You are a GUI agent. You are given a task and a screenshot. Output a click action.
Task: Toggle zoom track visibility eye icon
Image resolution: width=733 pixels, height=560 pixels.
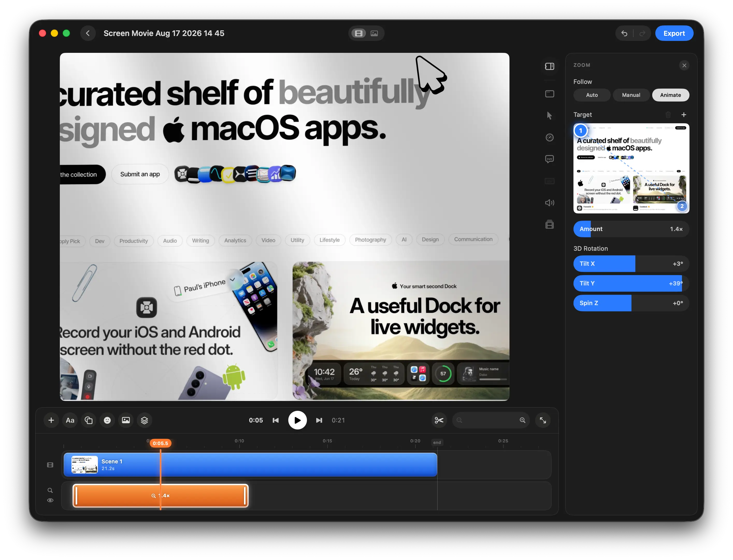50,500
